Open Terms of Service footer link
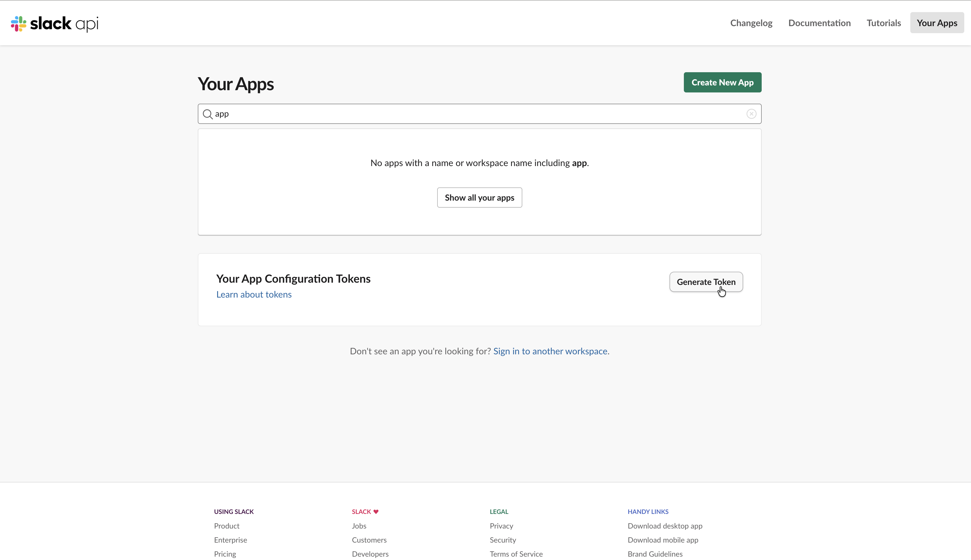 tap(516, 554)
